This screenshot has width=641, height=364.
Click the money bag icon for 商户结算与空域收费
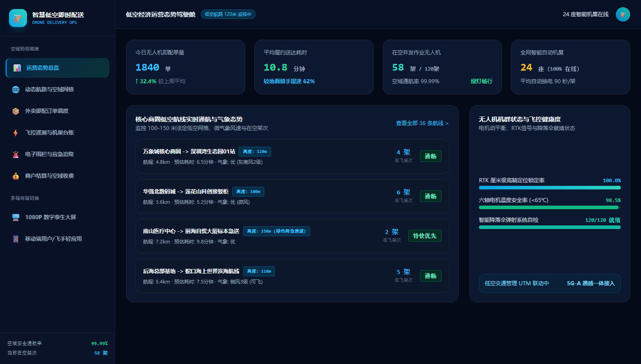click(x=16, y=176)
